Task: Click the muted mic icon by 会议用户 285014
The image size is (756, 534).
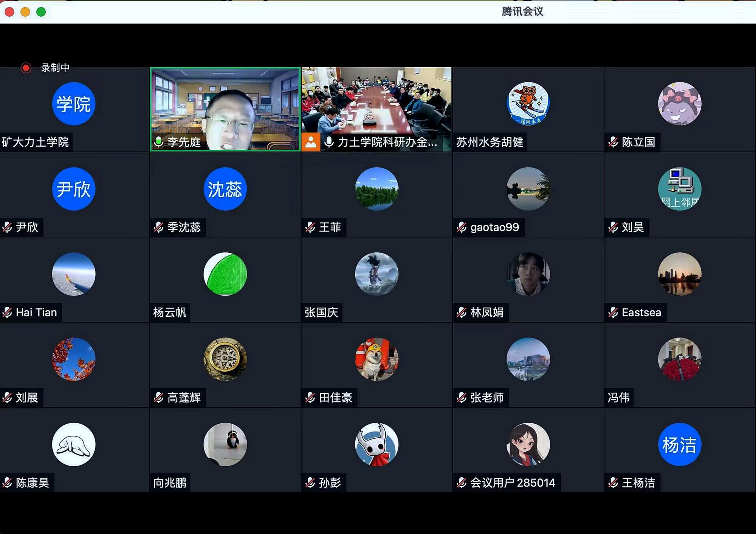Action: (x=462, y=483)
